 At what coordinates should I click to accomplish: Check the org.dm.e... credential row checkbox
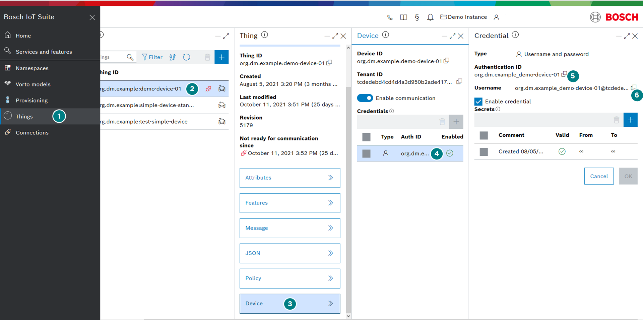(367, 153)
